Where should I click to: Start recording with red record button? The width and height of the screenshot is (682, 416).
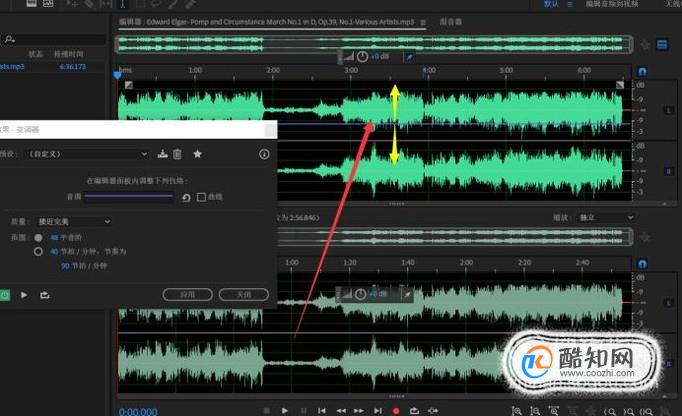click(x=396, y=411)
